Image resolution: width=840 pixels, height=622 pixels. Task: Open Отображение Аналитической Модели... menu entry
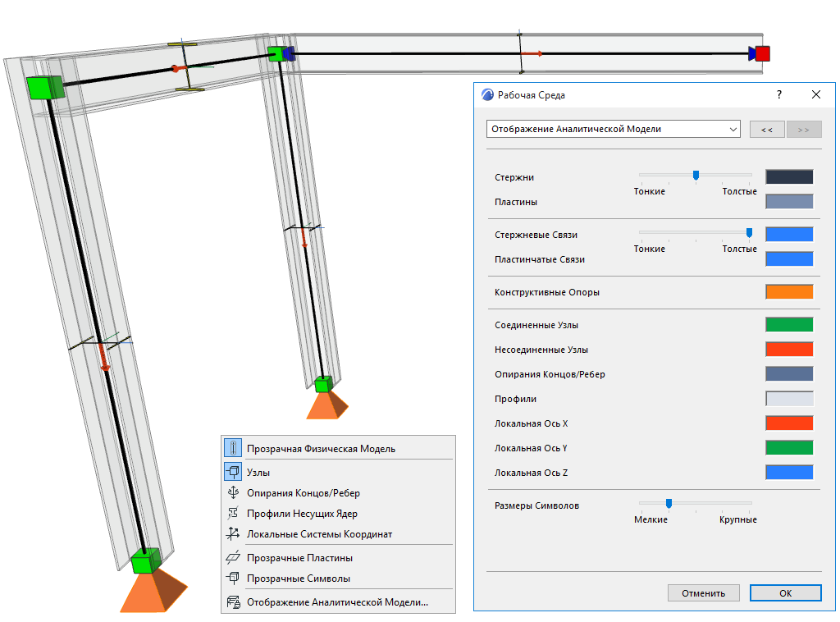(339, 602)
